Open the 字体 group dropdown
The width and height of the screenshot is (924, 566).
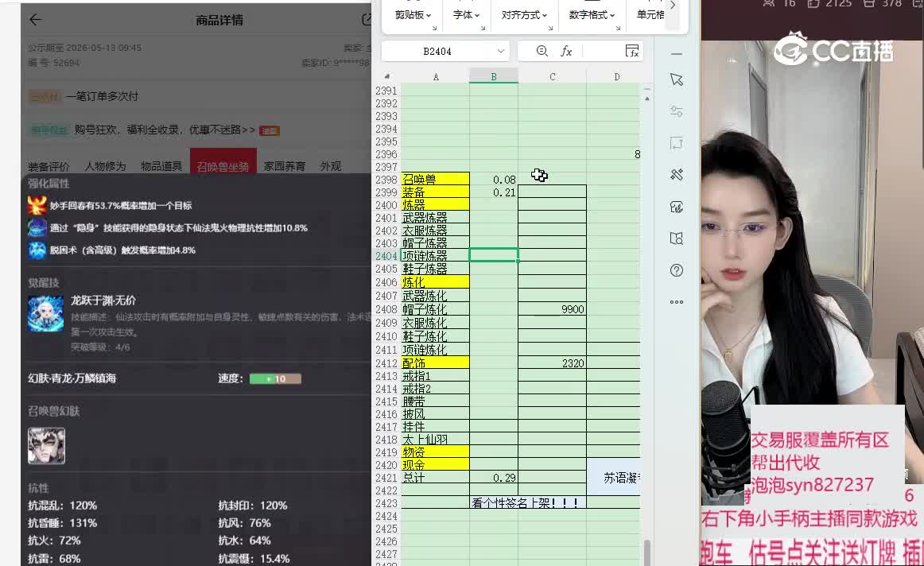466,15
